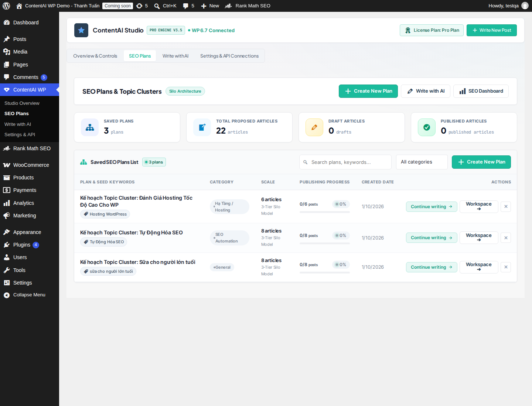Viewport: 532px width, 406px height.
Task: Open Analytics in the sidebar
Action: (x=30, y=203)
